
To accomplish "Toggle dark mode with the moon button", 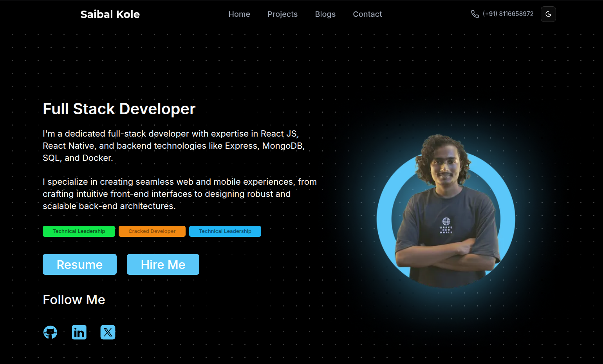I will [x=548, y=14].
